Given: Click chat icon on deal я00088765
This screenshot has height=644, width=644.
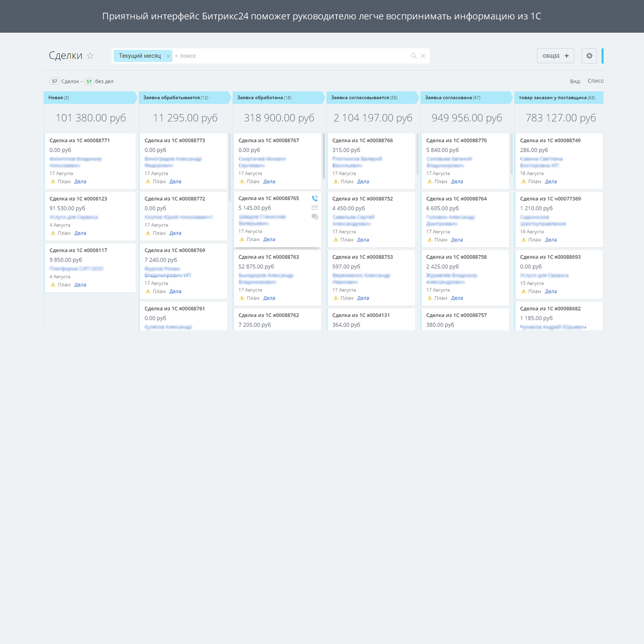Looking at the screenshot, I should [x=315, y=217].
